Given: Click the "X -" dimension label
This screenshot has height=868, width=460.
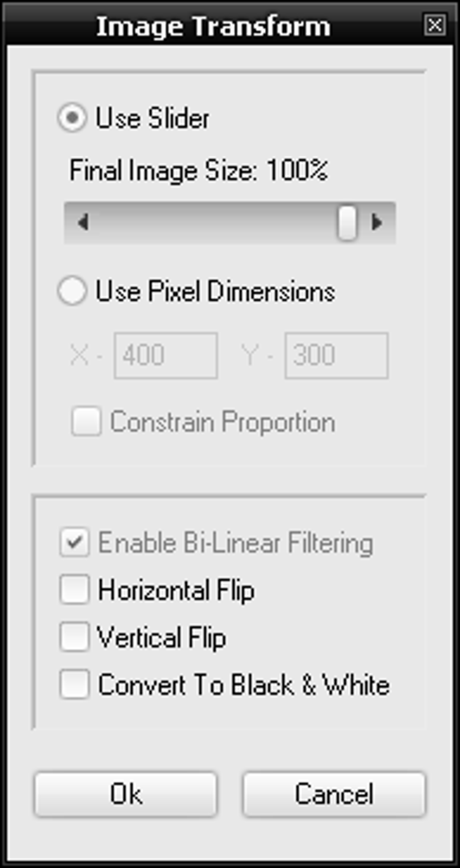Looking at the screenshot, I should pos(86,356).
